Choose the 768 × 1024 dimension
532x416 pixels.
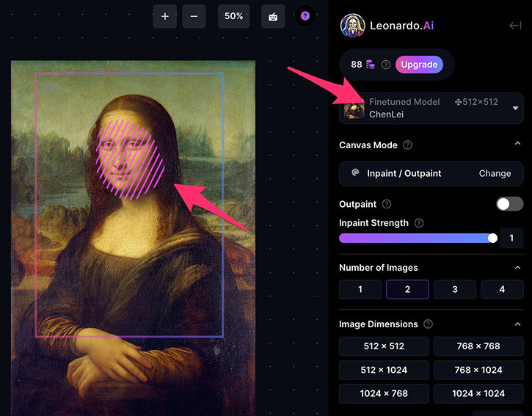(478, 370)
